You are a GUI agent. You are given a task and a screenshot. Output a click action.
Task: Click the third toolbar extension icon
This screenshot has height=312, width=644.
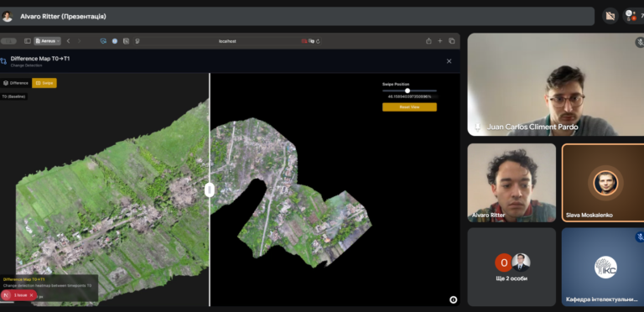126,41
